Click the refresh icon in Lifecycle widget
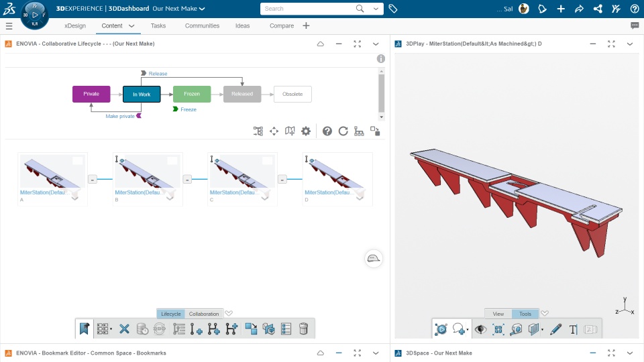Viewport: 644px width, 362px height. click(343, 131)
